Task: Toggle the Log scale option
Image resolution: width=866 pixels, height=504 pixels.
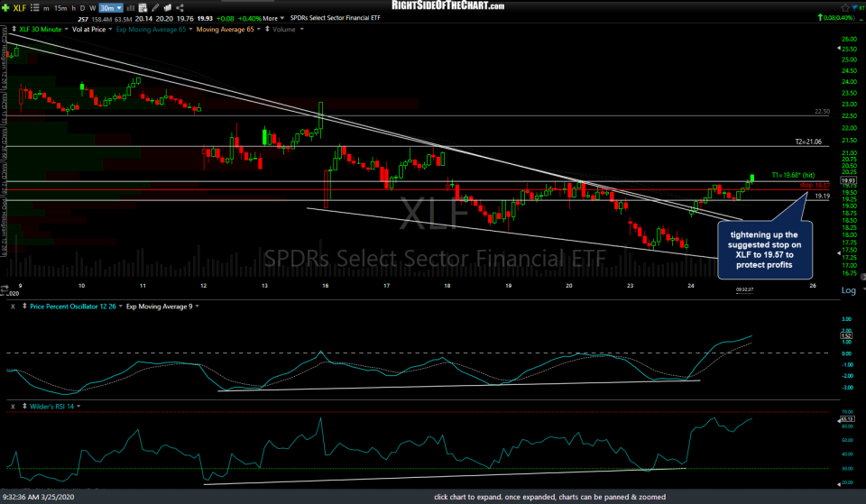Action: (847, 290)
